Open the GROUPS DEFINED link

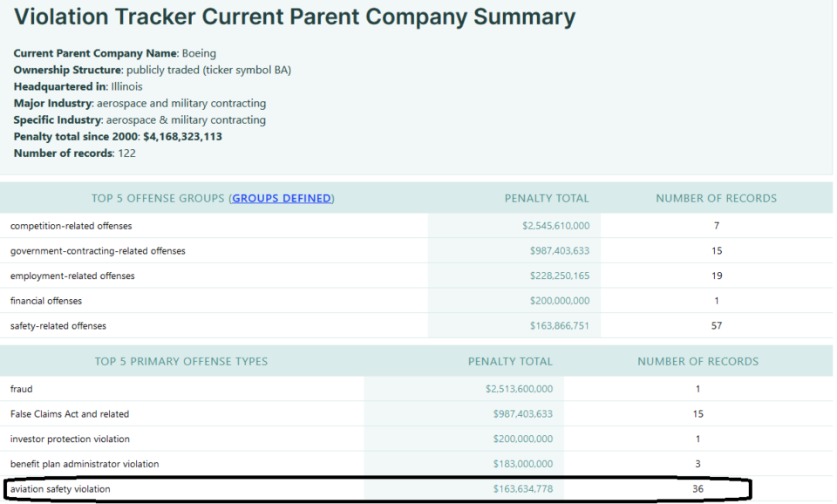coord(282,198)
